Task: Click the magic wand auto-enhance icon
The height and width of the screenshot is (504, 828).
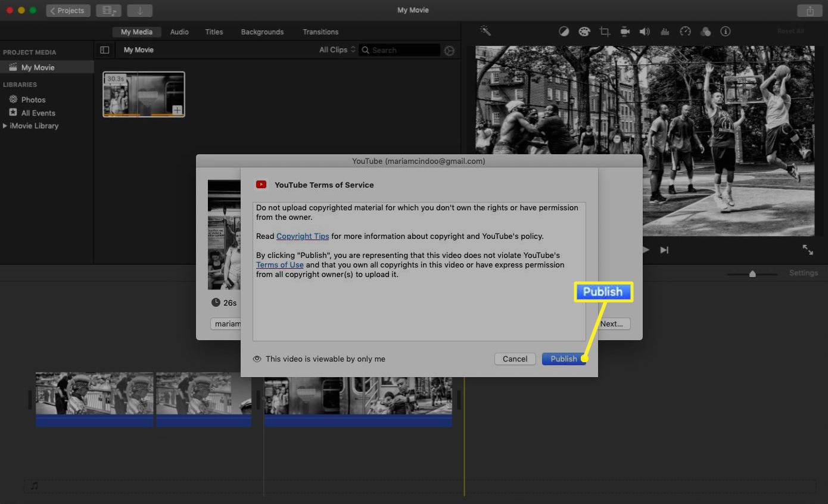Action: (x=485, y=31)
